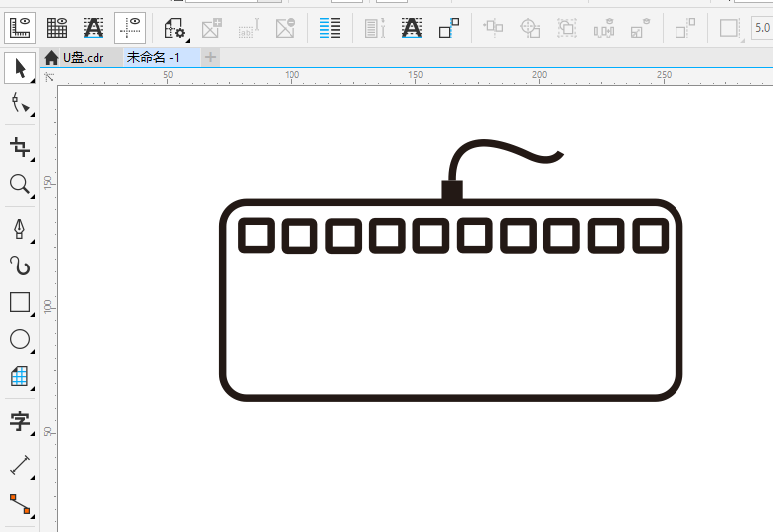
Task: Click the grayed-out crosshair target icon
Action: (x=530, y=28)
